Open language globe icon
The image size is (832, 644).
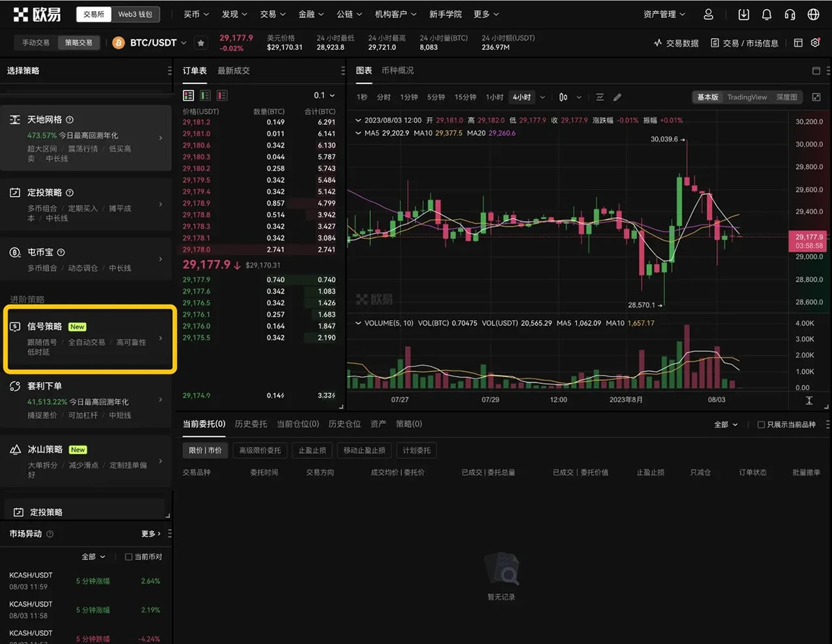tap(813, 14)
